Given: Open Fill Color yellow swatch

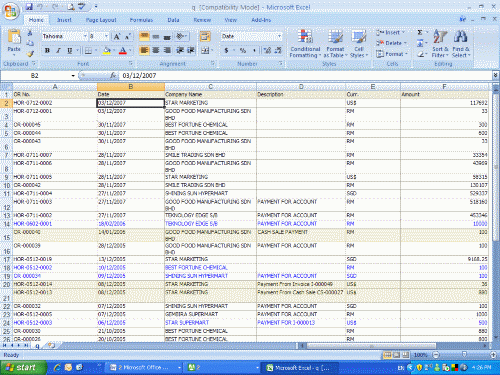Looking at the screenshot, I should 107,51.
